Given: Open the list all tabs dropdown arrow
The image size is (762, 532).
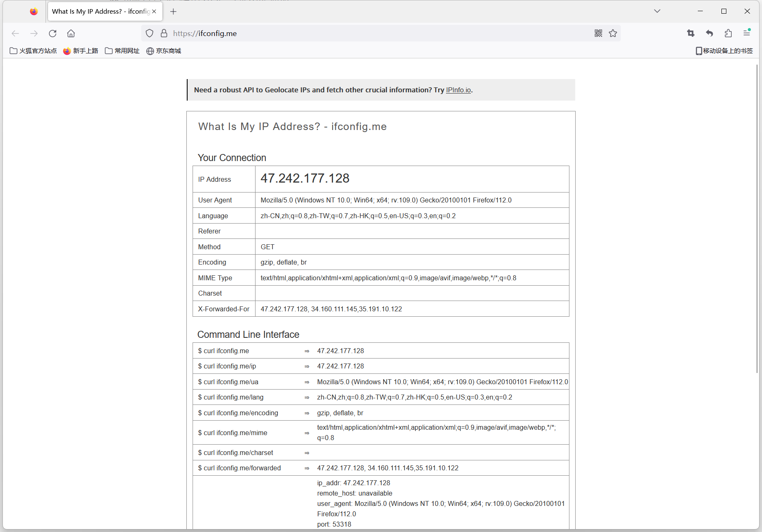Looking at the screenshot, I should click(x=657, y=11).
